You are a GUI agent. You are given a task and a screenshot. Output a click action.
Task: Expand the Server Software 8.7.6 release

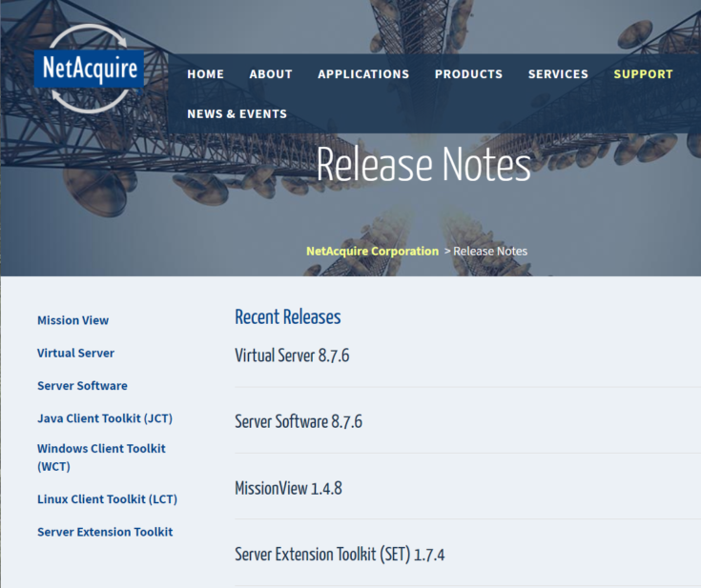tap(299, 422)
